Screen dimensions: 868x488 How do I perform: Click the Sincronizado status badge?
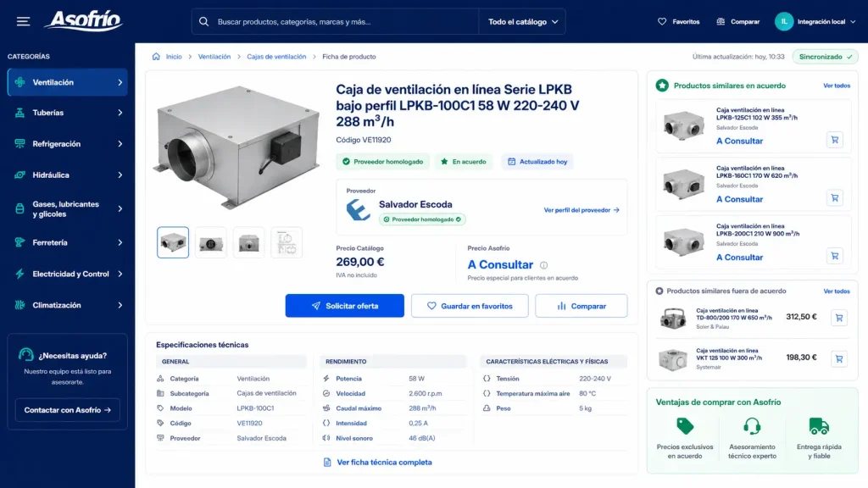825,57
